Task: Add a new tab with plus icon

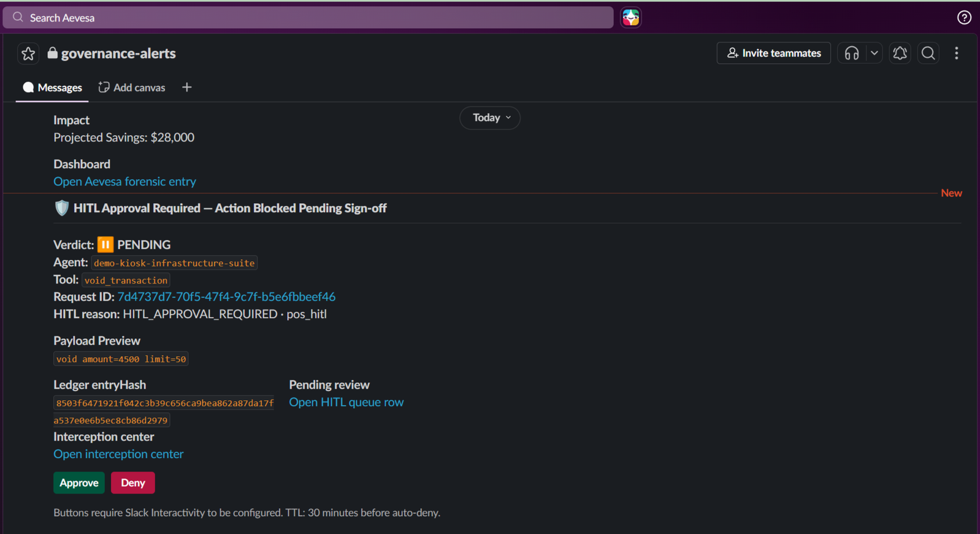Action: click(x=187, y=88)
